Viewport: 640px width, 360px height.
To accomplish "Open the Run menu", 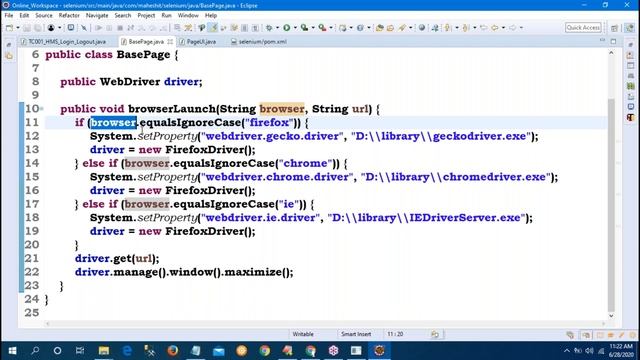I will pyautogui.click(x=167, y=16).
